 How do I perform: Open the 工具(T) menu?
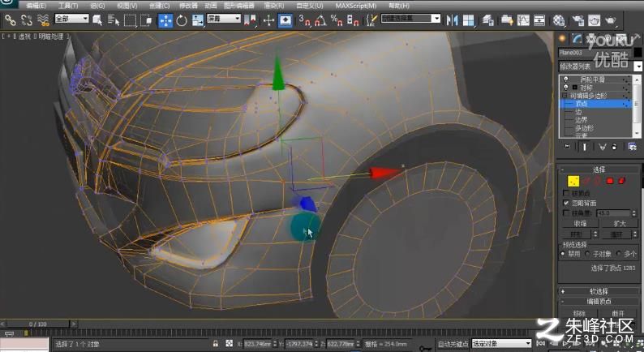click(68, 6)
